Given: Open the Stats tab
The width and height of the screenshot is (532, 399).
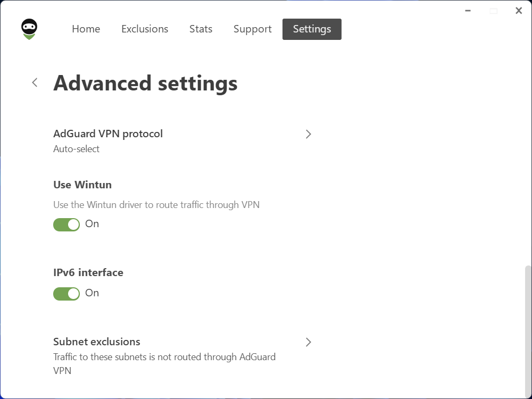Looking at the screenshot, I should (201, 29).
